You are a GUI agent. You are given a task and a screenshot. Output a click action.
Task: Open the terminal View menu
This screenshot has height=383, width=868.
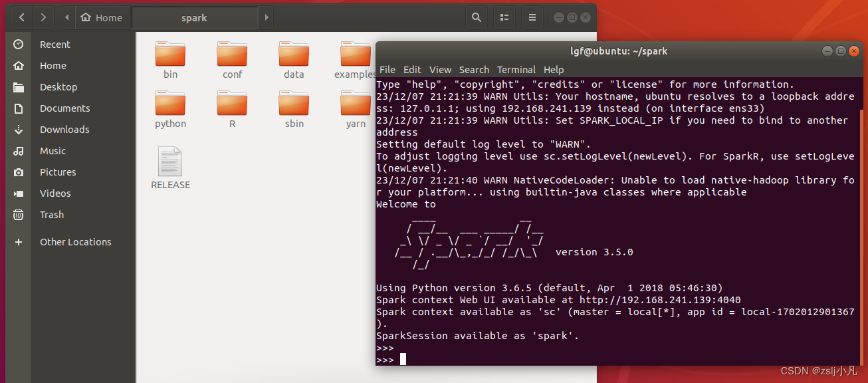pos(440,70)
